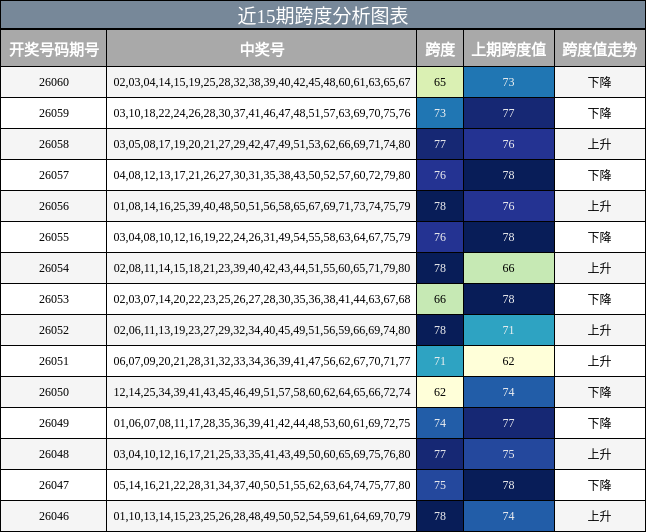Click previous span 62 in row 26051
This screenshot has height=532, width=646.
[509, 361]
